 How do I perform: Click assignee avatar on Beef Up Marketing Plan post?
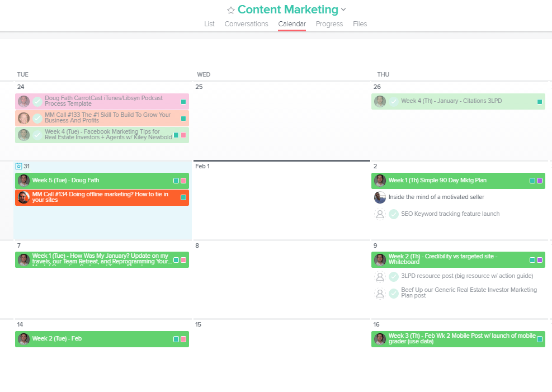(380, 293)
